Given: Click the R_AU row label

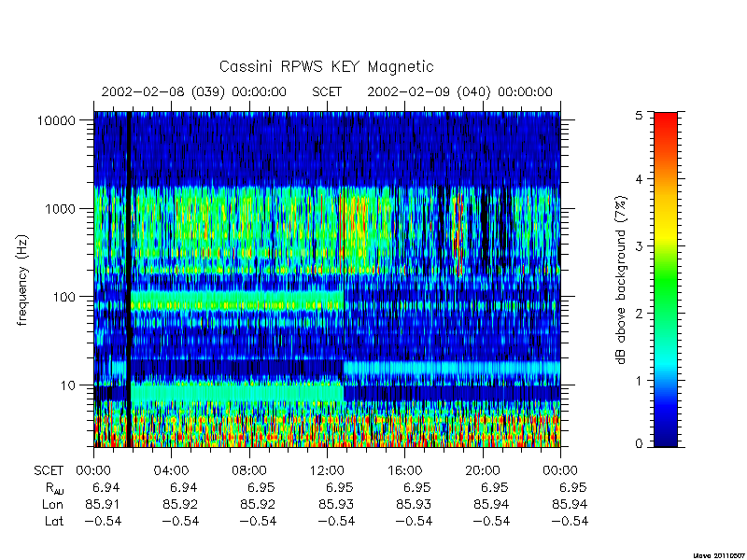Looking at the screenshot, I should 54,488.
